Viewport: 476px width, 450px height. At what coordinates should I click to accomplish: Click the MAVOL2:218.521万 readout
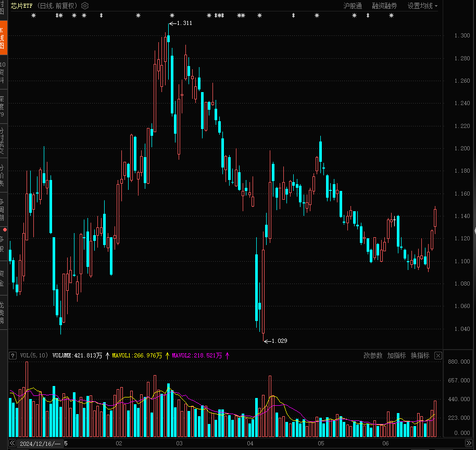(197, 355)
